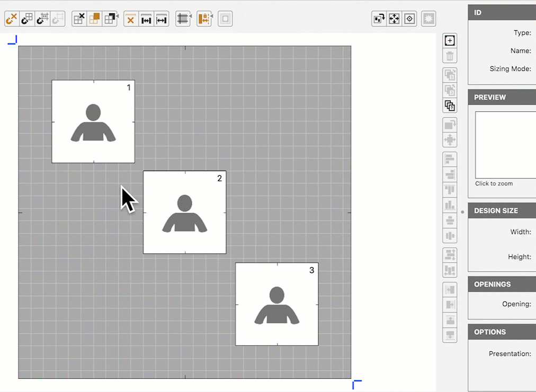Toggle the orange overlapping squares icon
This screenshot has height=392, width=536.
[x=94, y=19]
